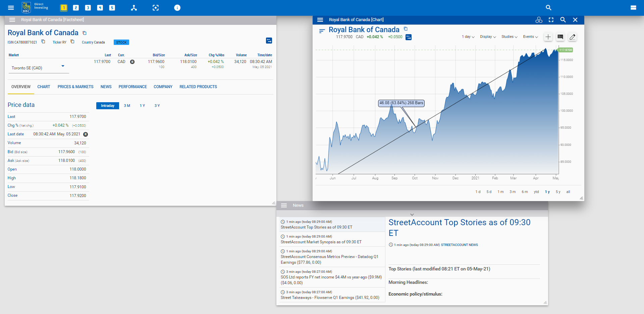Open the linked windows network icon
Screen dimensions: 644x314
pyautogui.click(x=134, y=8)
